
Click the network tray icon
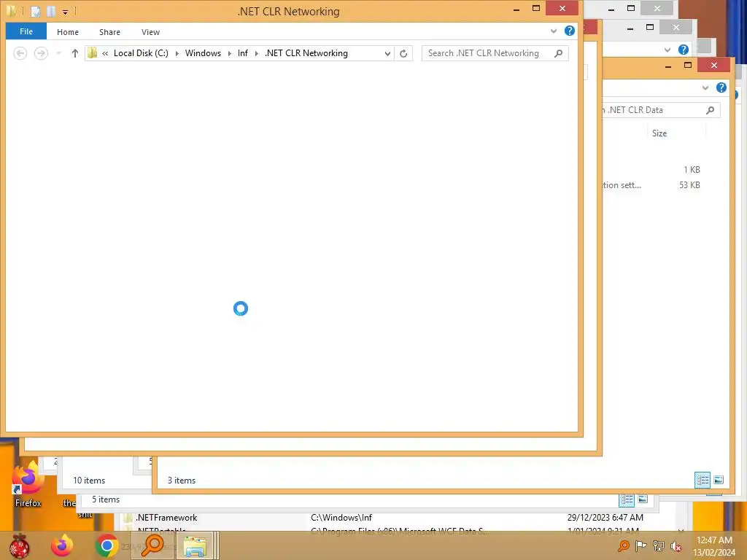(x=659, y=546)
